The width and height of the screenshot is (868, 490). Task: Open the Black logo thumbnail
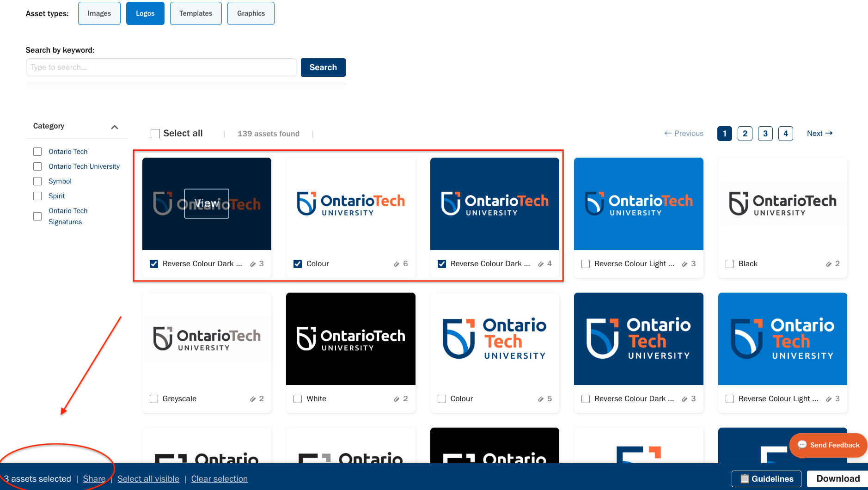coord(782,204)
